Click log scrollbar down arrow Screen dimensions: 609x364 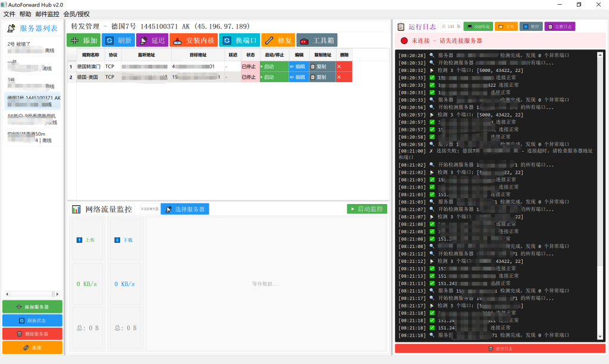[600, 337]
